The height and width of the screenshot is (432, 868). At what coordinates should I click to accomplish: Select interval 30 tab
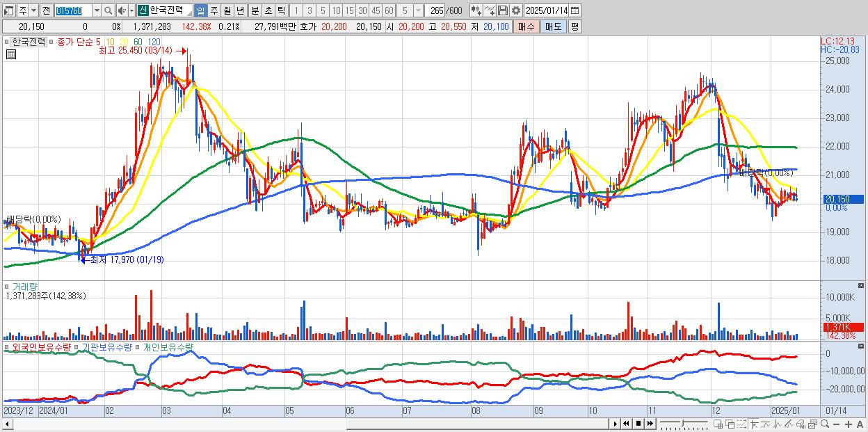pyautogui.click(x=362, y=10)
